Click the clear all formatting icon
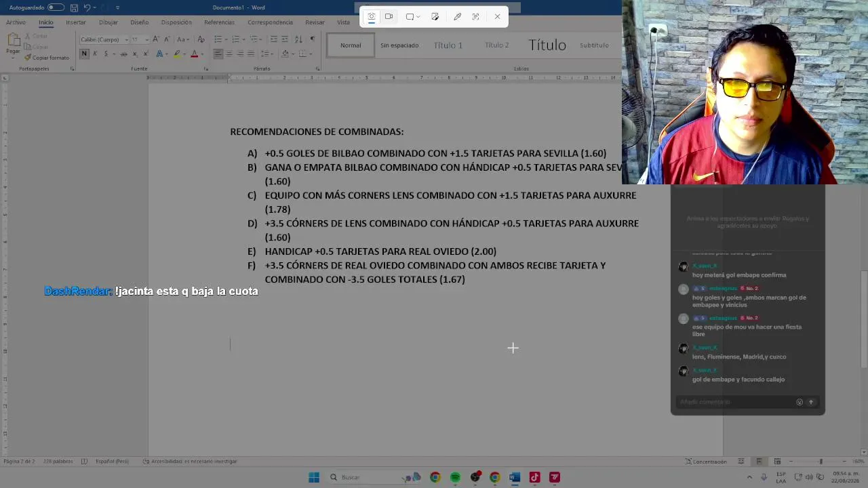The image size is (868, 488). (x=201, y=39)
